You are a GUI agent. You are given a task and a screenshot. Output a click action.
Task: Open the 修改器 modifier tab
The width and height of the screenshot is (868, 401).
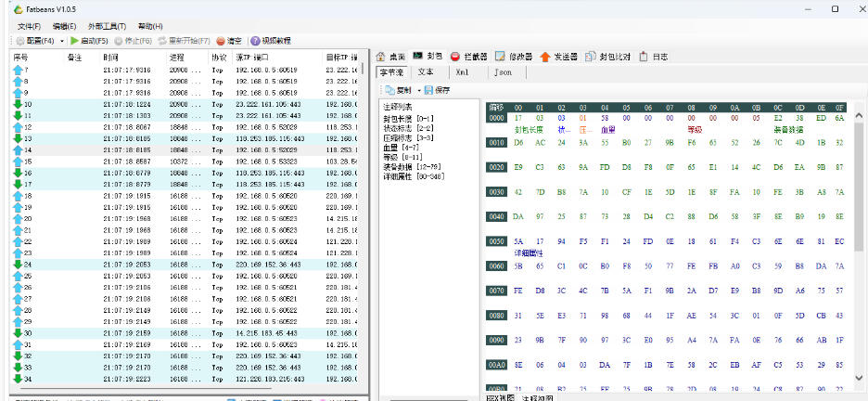tap(514, 57)
